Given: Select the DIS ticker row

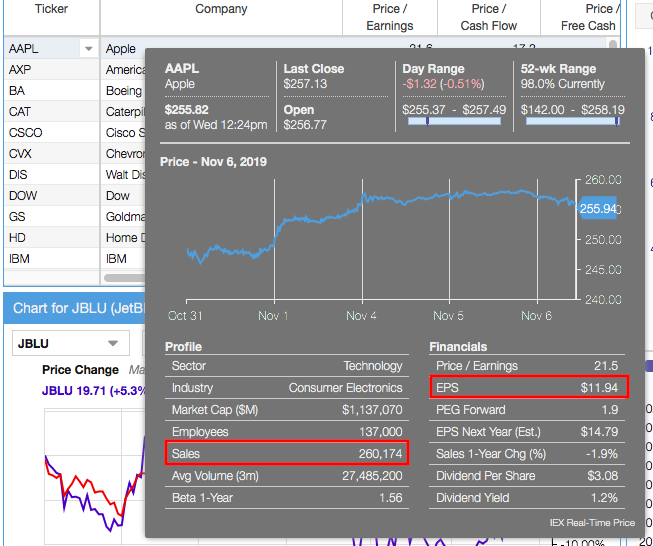Looking at the screenshot, I should (x=52, y=175).
